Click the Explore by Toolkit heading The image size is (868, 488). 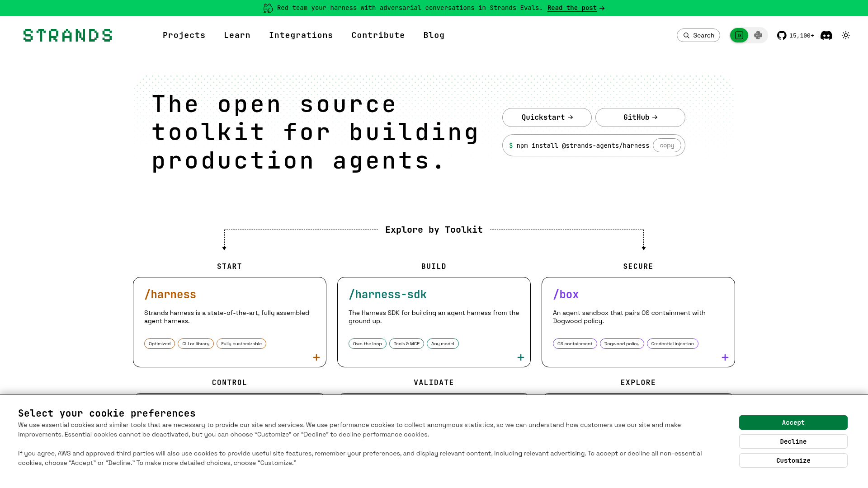pos(434,230)
